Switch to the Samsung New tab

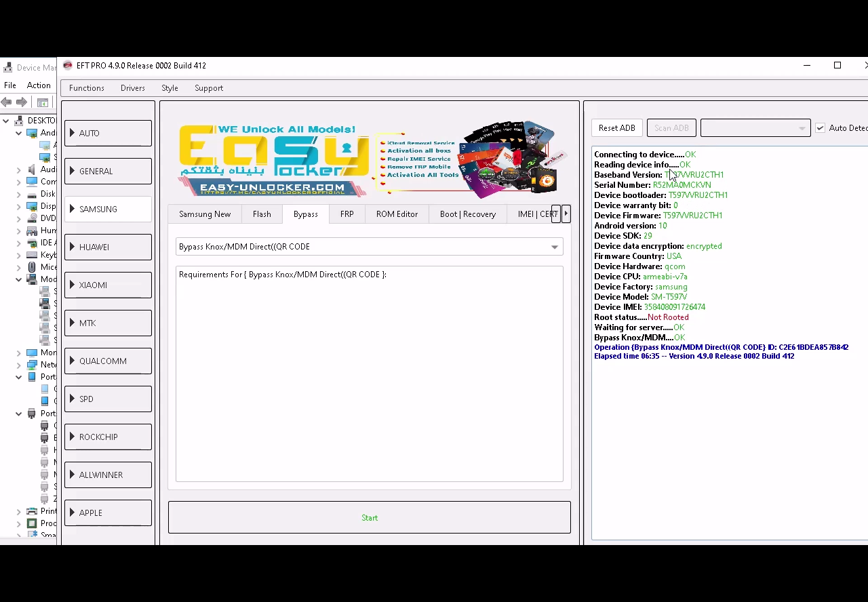(205, 214)
